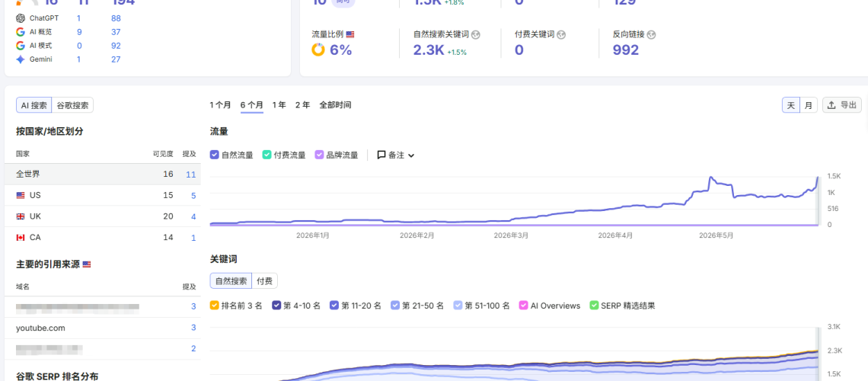Image resolution: width=868 pixels, height=381 pixels.
Task: Click the 37 value in AI 概览 row
Action: tap(116, 32)
